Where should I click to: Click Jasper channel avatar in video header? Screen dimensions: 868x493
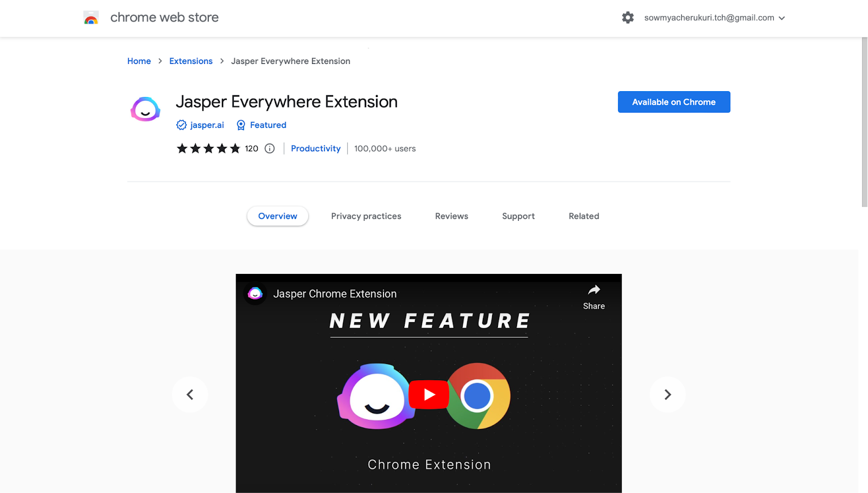point(255,294)
